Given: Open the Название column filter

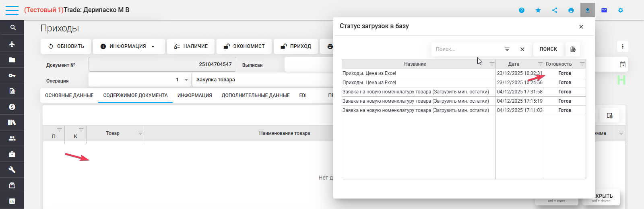Looking at the screenshot, I should click(492, 64).
